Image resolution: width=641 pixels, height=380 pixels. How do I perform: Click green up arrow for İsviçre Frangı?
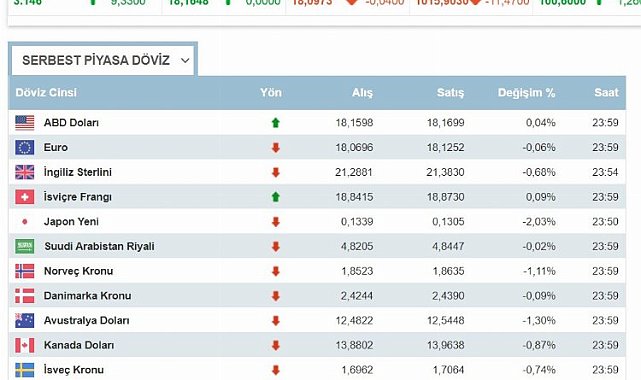click(x=276, y=197)
